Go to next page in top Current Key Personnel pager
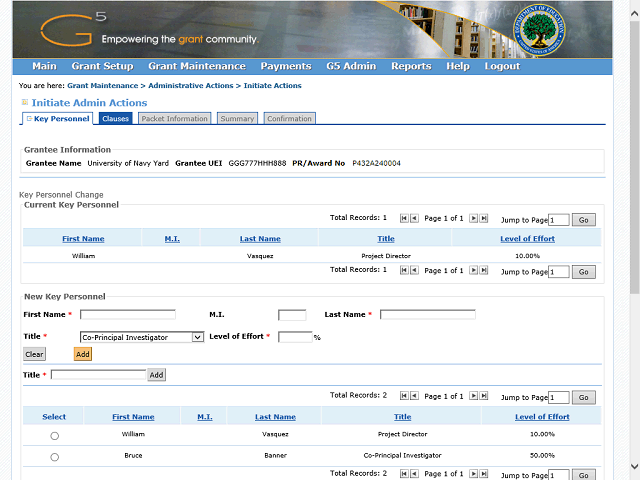This screenshot has width=640, height=480. point(473,218)
